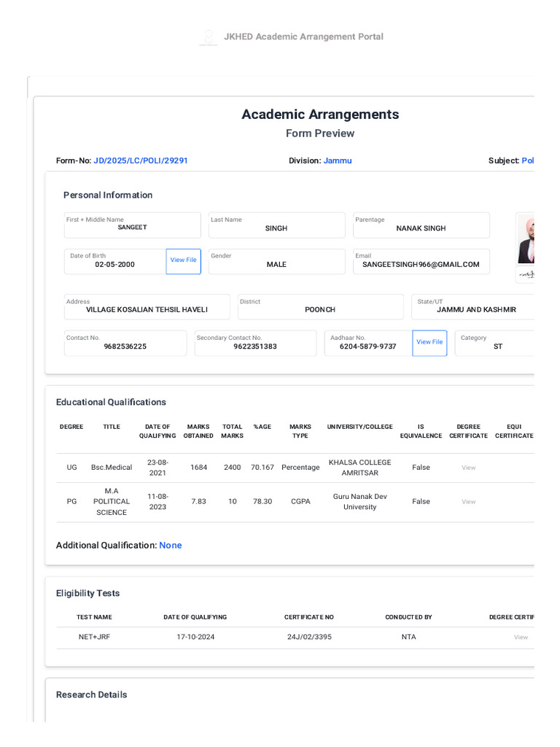The image size is (560, 747).
Task: View the UG degree certificate
Action: point(468,468)
